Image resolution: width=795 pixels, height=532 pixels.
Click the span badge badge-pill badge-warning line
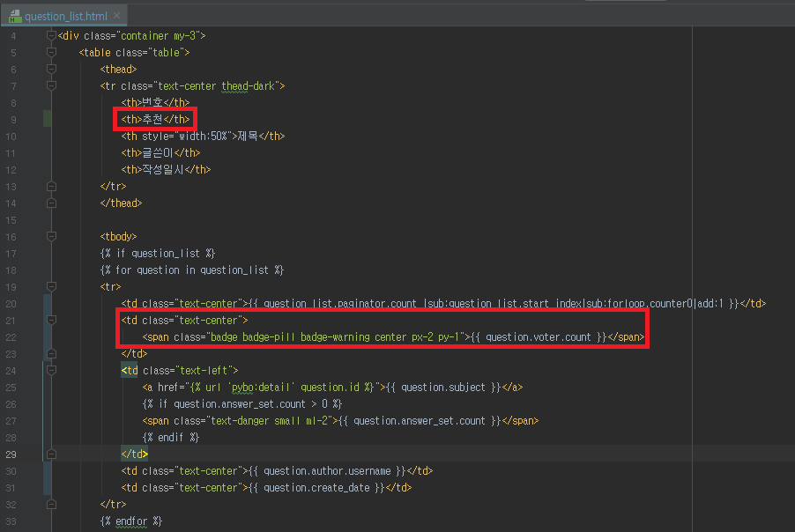click(393, 337)
